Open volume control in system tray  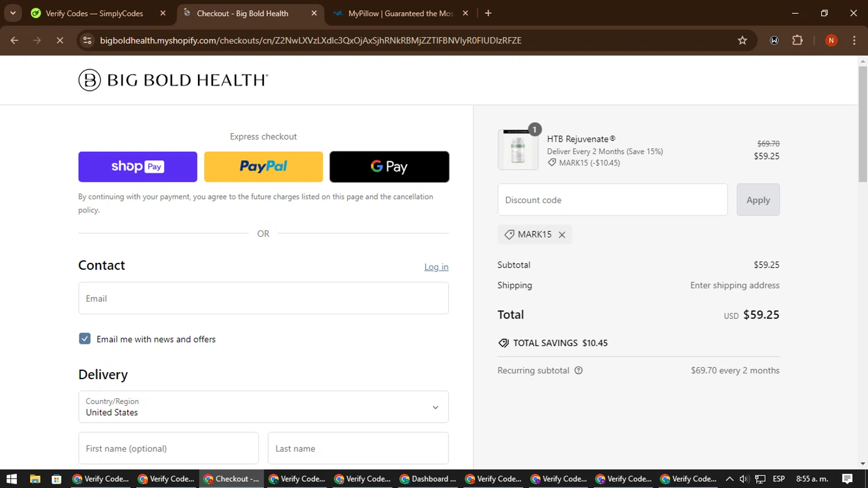click(x=744, y=479)
